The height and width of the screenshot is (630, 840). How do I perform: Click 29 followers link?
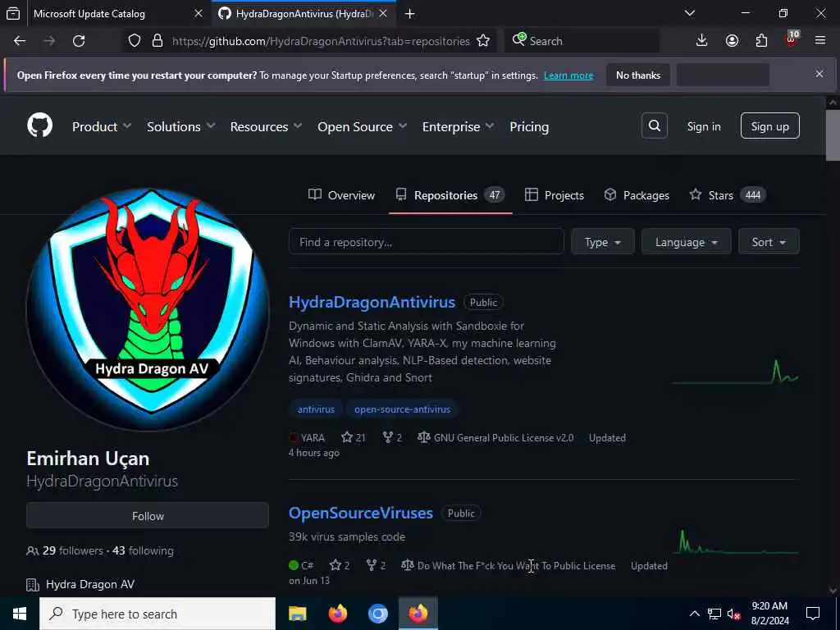[65, 550]
